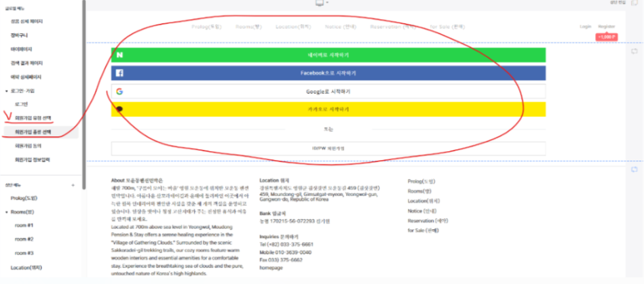Click the Naver N logo icon
This screenshot has height=284, width=644.
pos(119,55)
